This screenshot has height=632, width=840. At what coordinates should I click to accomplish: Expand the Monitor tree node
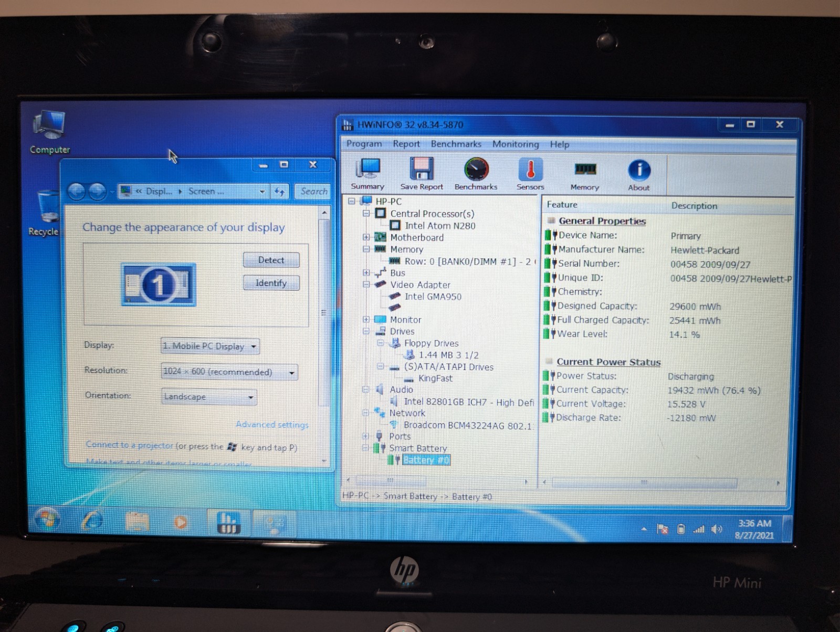coord(366,319)
